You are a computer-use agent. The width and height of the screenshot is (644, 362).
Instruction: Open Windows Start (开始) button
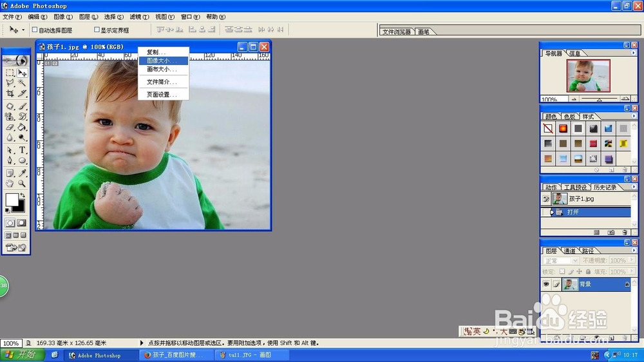(22, 355)
